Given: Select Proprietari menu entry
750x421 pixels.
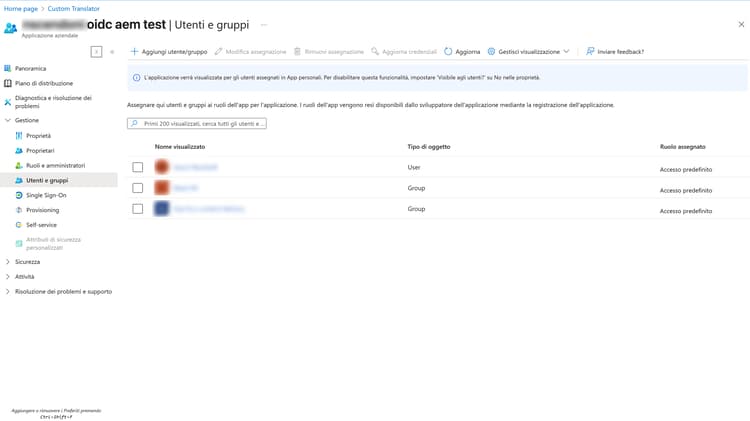Looking at the screenshot, I should [x=40, y=151].
